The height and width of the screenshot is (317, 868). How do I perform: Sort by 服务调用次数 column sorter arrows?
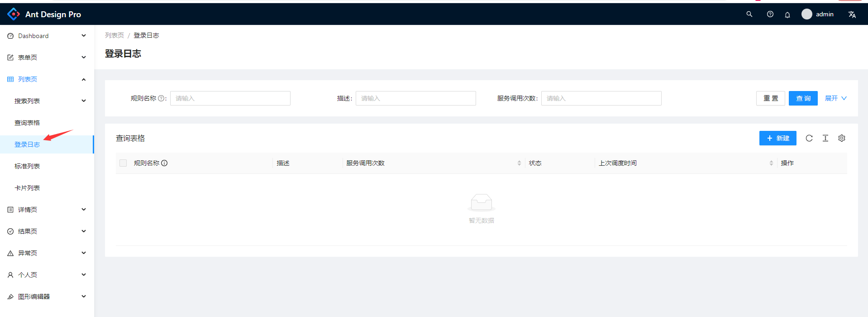coord(519,163)
